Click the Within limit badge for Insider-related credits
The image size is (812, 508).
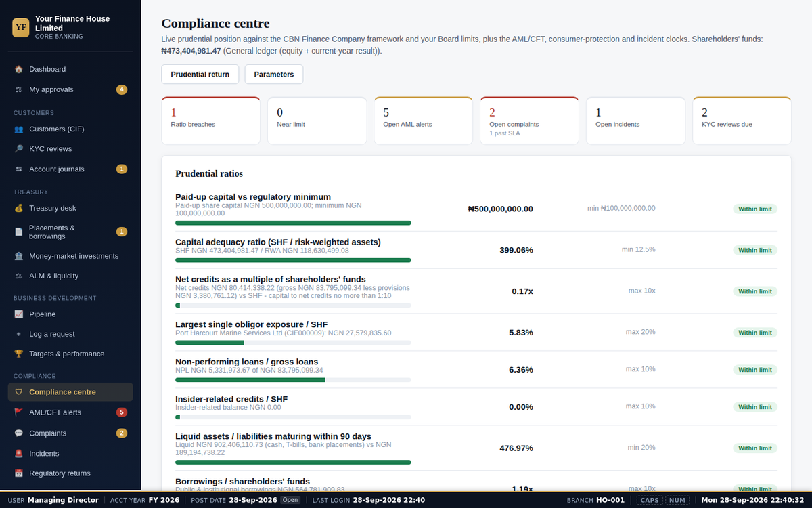(x=755, y=407)
